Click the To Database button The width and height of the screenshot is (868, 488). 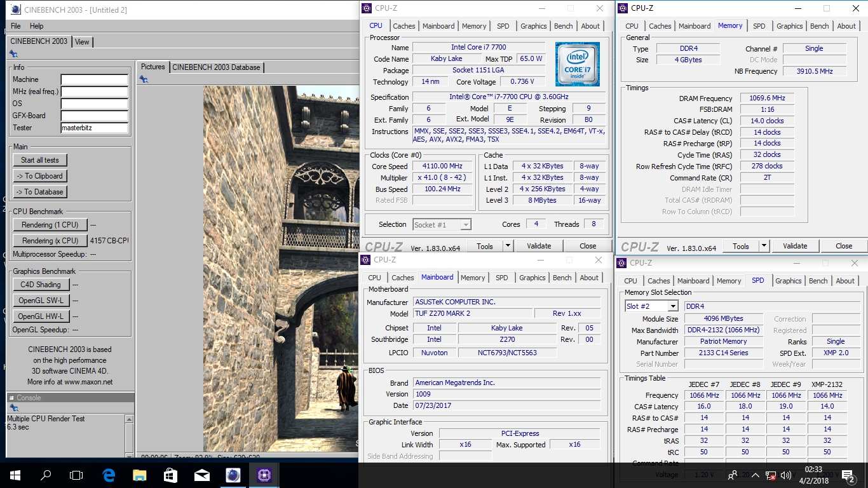coord(40,192)
